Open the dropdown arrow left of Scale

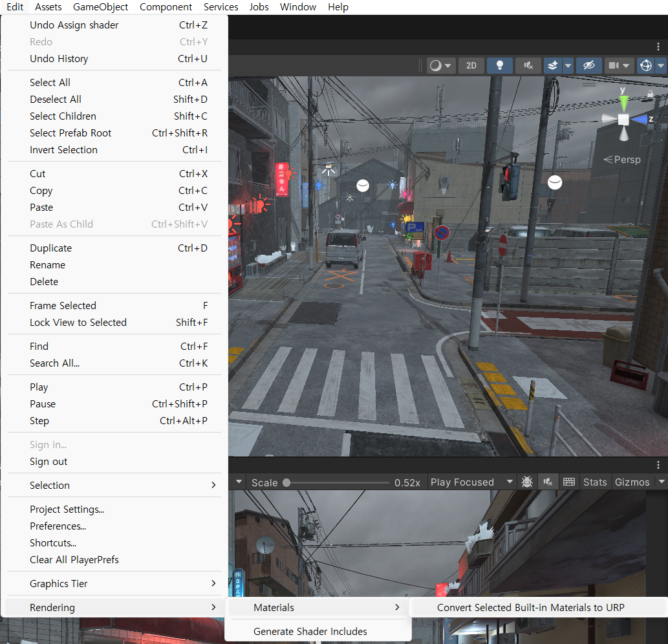[x=239, y=482]
